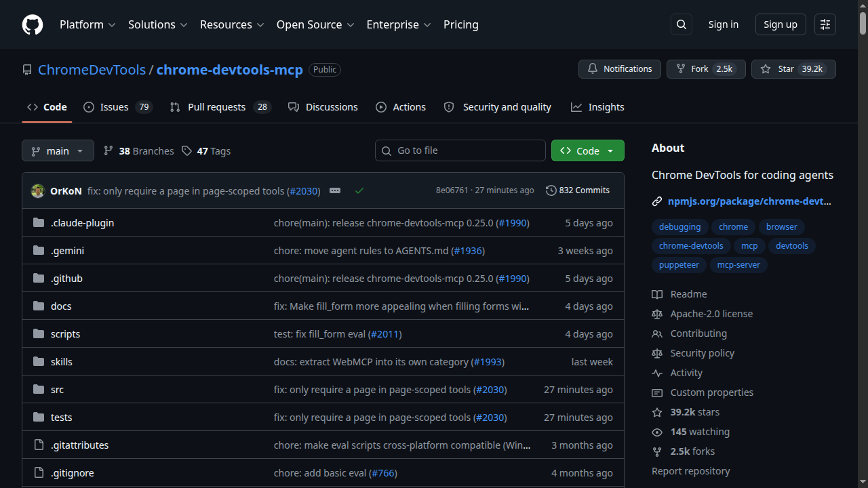The height and width of the screenshot is (488, 868).
Task: Click OrKoN's avatar thumbnail
Action: [x=38, y=190]
